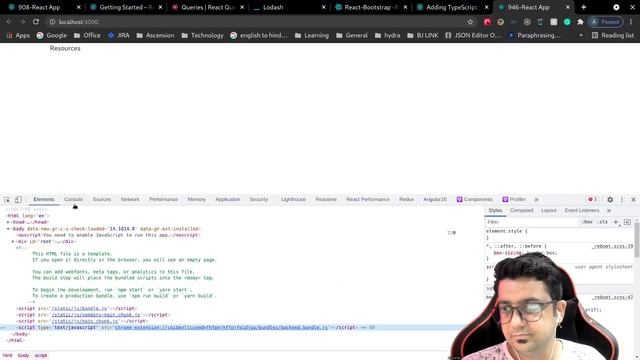Toggle the device toolbar icon in DevTools
The height and width of the screenshot is (360, 640).
(x=18, y=200)
